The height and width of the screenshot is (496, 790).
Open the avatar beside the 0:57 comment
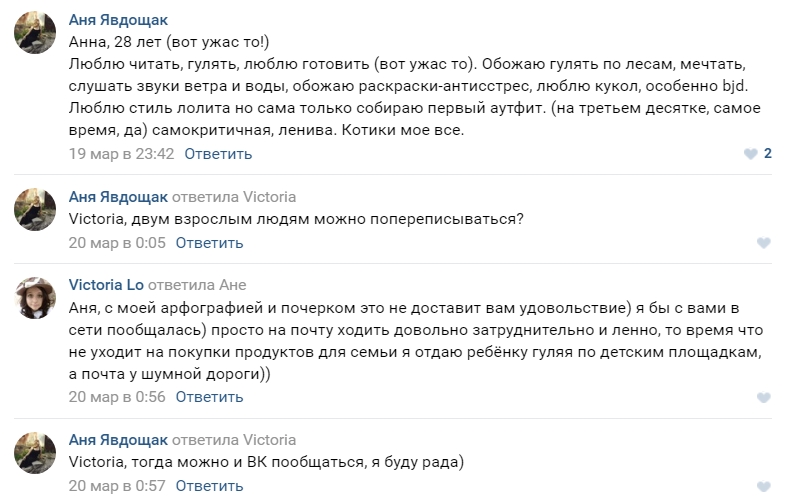pyautogui.click(x=35, y=453)
